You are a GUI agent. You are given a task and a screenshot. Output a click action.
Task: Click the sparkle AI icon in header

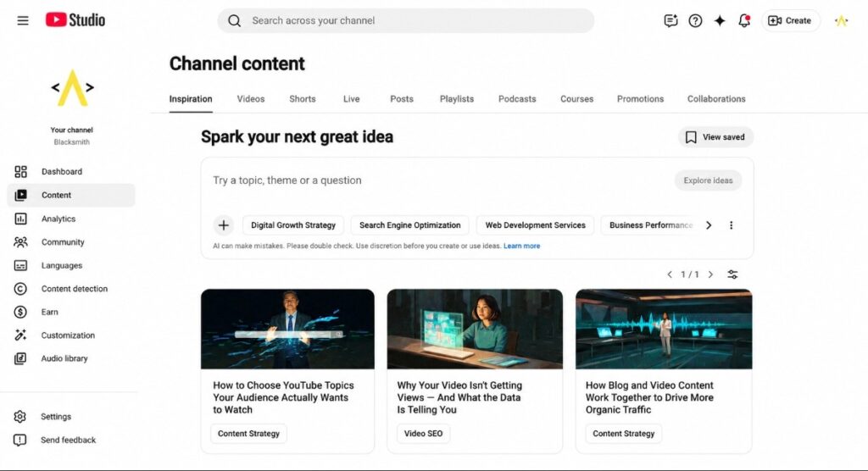pos(720,20)
